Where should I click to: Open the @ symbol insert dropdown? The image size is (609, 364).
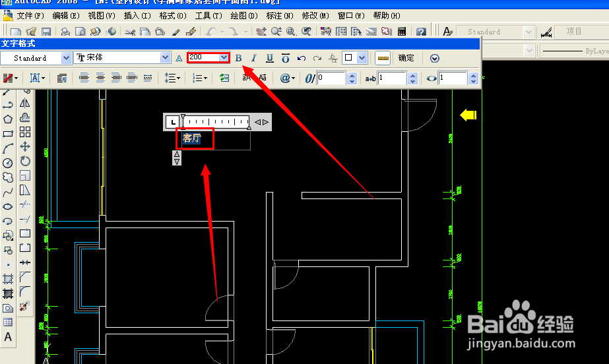point(288,78)
